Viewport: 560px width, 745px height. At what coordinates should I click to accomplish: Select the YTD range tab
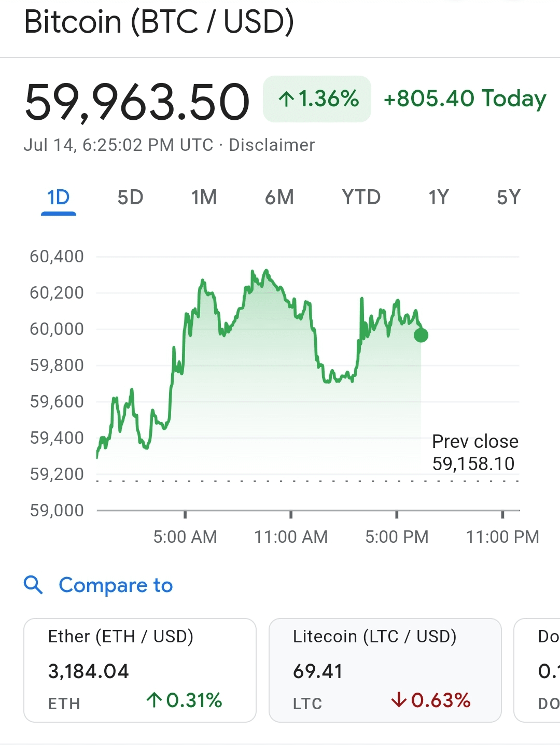tap(361, 198)
